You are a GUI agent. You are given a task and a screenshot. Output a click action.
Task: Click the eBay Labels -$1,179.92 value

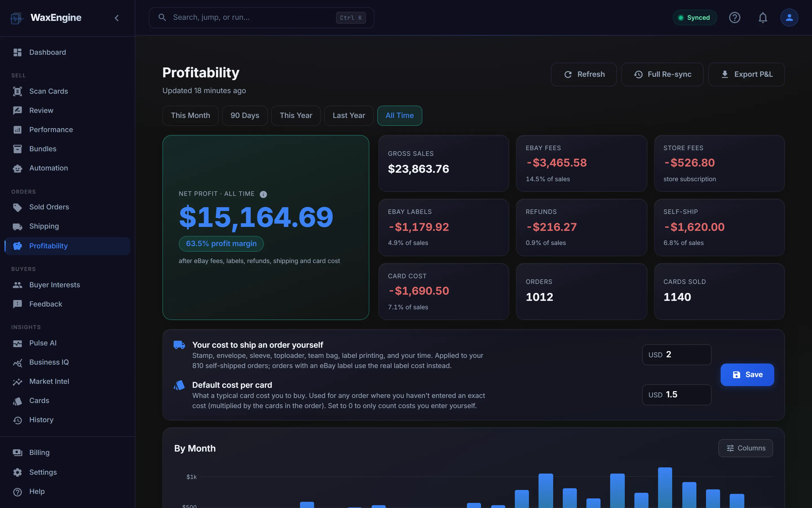pos(418,227)
